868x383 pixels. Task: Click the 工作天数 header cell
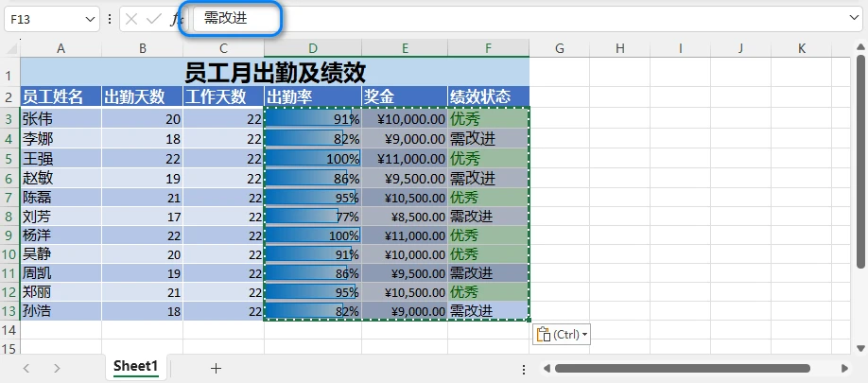tap(223, 96)
